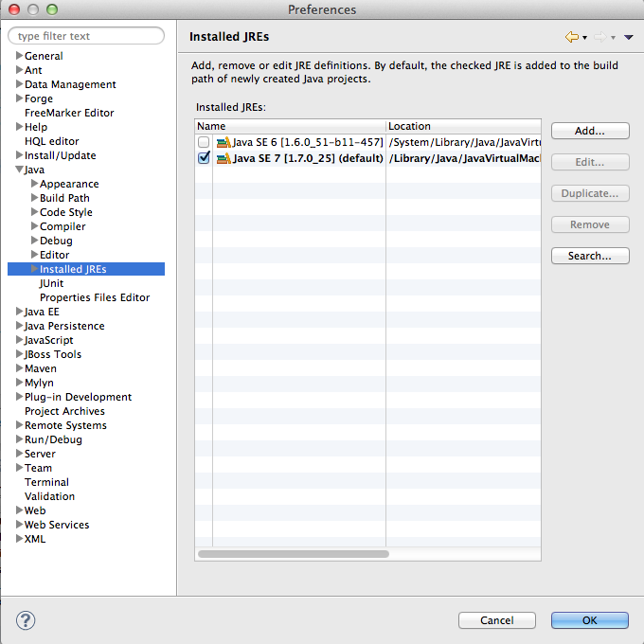Expand the Compiler node

click(x=34, y=226)
